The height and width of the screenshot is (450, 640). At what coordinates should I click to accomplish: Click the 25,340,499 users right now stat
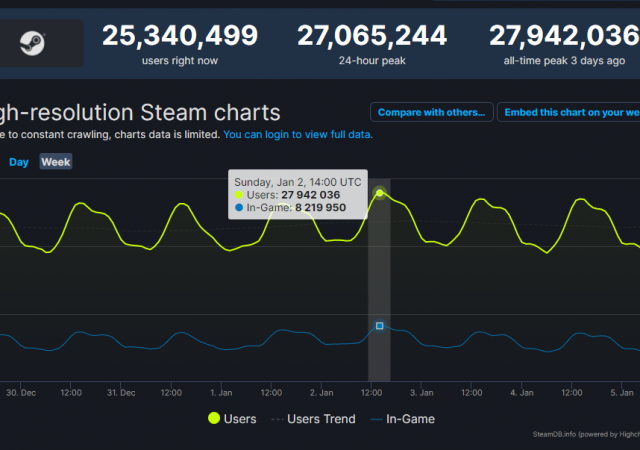coord(180,37)
